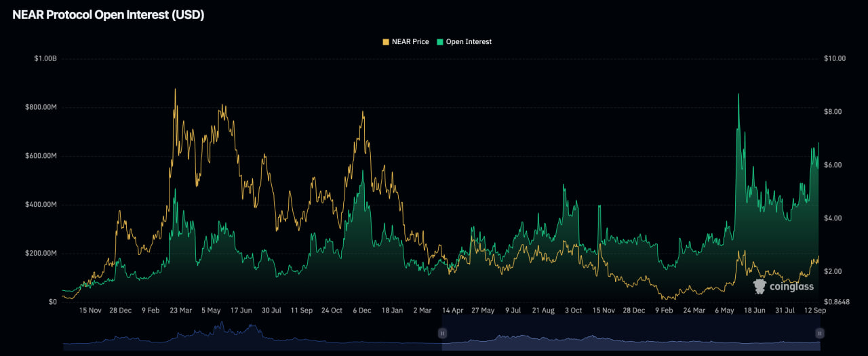
Task: Click the 18 Jan date label
Action: click(x=392, y=311)
